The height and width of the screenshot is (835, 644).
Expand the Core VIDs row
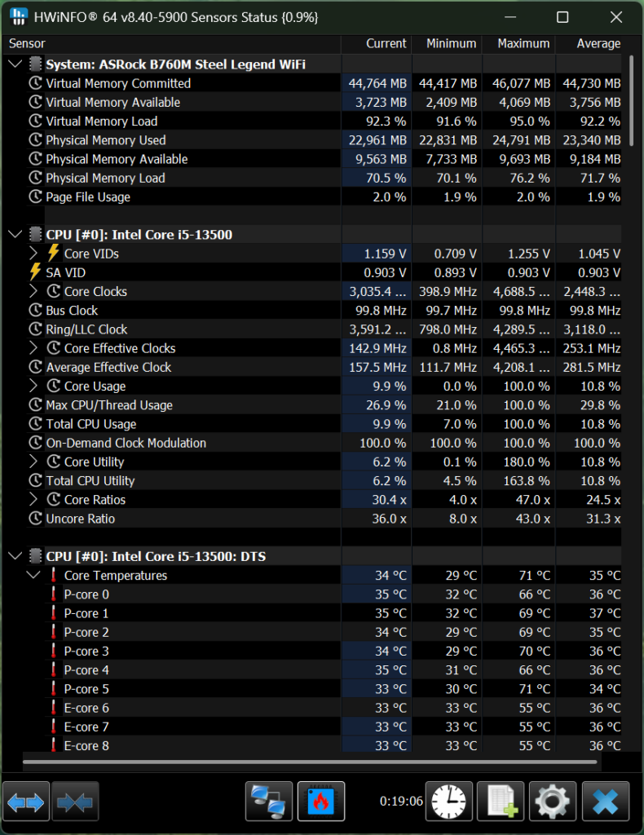pos(33,254)
